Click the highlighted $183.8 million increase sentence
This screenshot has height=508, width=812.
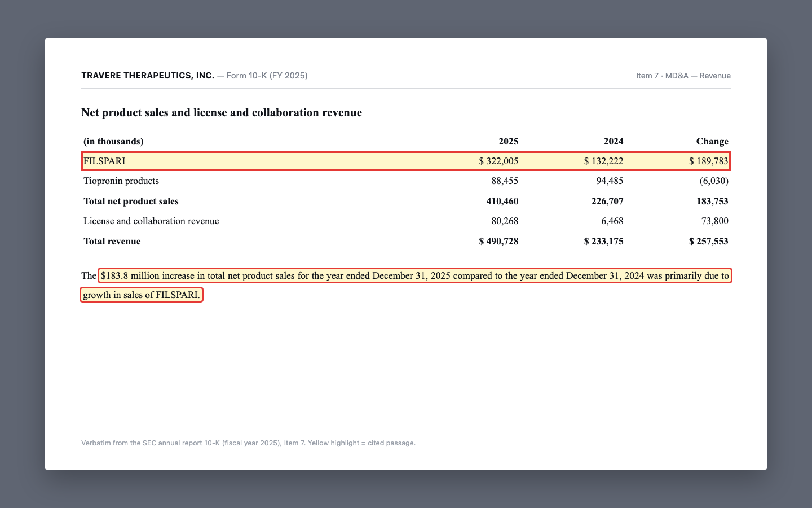406,285
